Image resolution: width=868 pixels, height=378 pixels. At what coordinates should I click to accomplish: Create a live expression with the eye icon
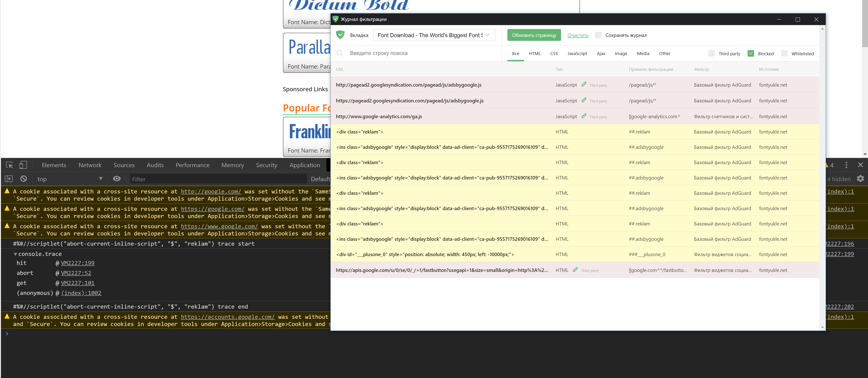coord(116,179)
